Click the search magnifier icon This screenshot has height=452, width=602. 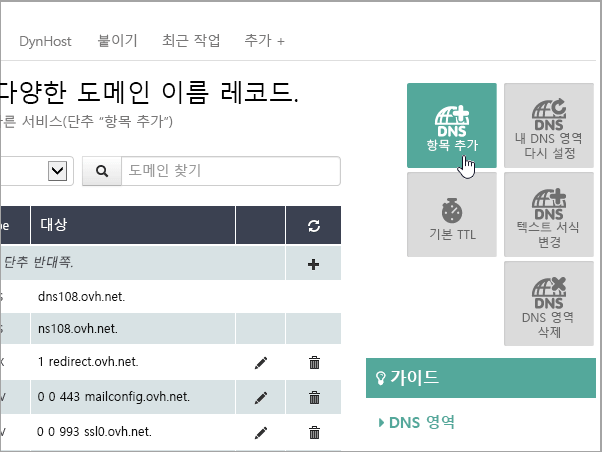(x=101, y=171)
